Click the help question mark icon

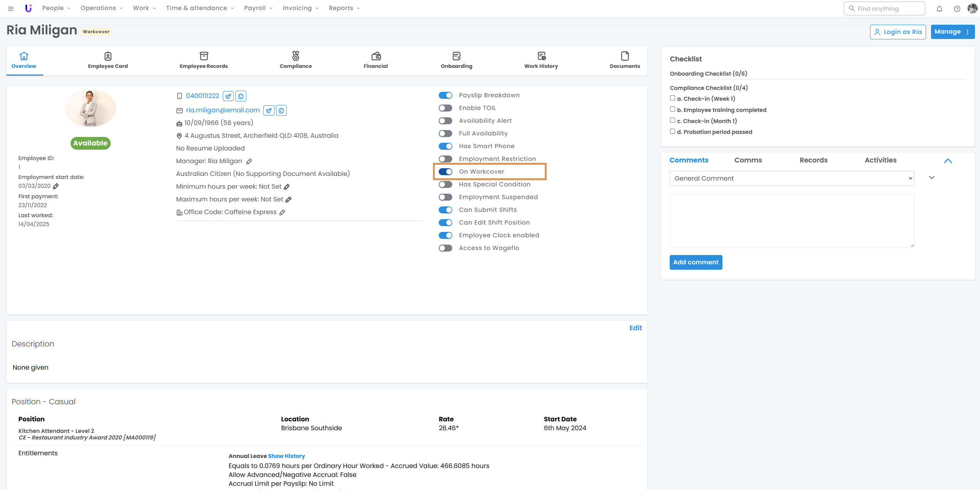pyautogui.click(x=957, y=8)
